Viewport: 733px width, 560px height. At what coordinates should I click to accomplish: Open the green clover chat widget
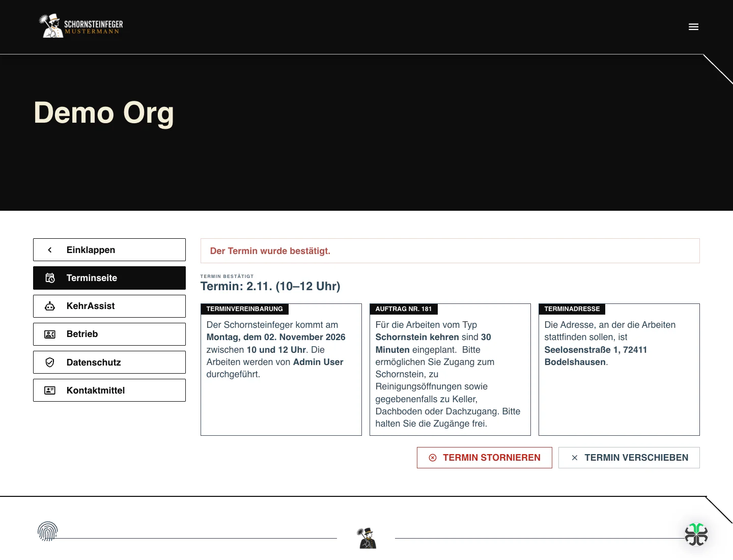696,535
